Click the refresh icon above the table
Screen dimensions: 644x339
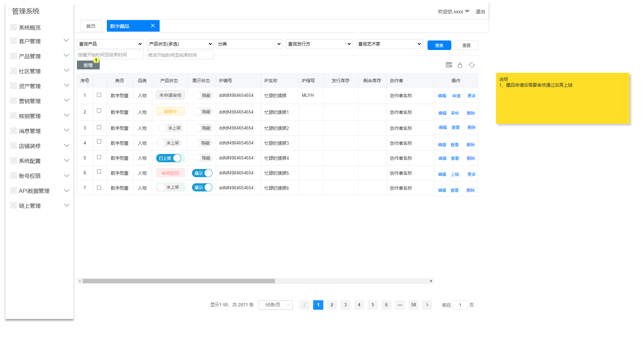[x=471, y=65]
